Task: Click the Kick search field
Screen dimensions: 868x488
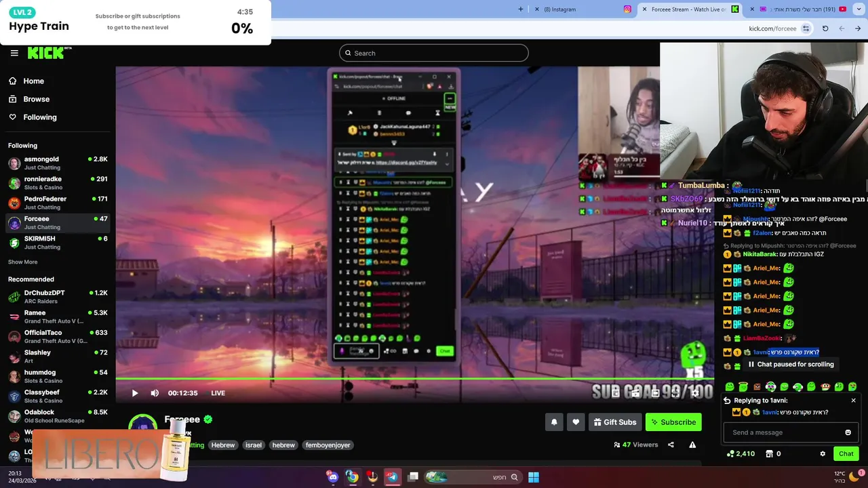Action: [434, 53]
